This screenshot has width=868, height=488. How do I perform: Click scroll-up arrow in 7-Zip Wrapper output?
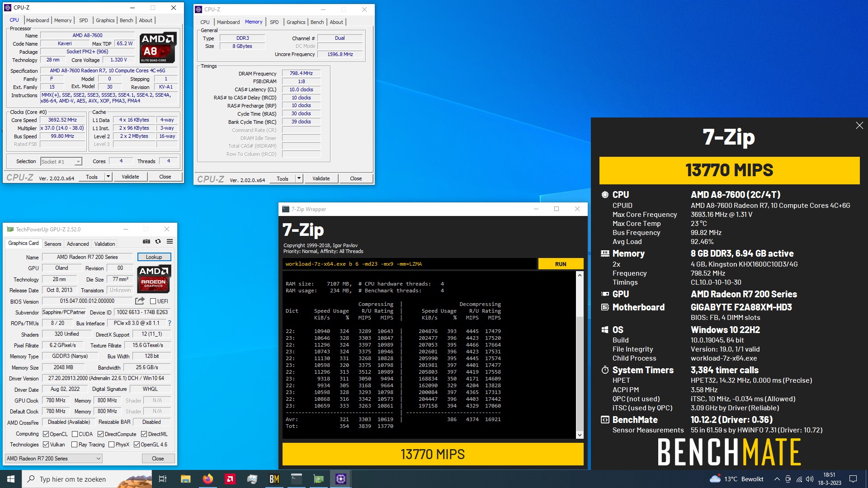point(580,275)
